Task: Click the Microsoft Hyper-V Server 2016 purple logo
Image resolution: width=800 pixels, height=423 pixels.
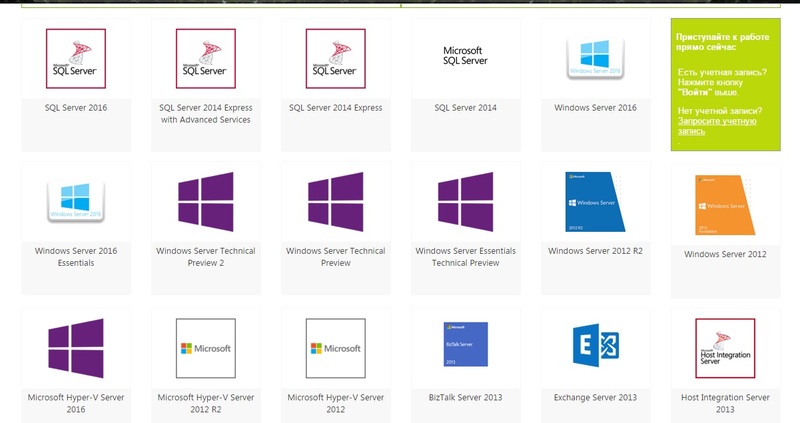Action: click(x=76, y=349)
